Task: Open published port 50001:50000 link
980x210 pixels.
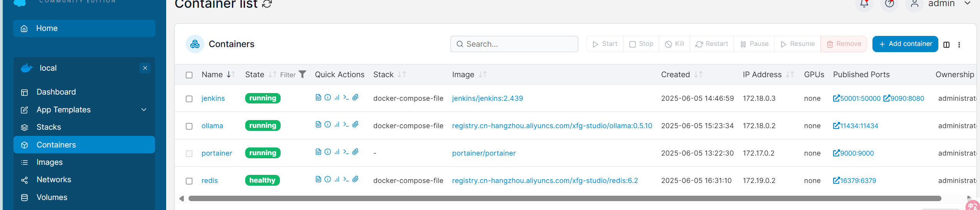Action: tap(857, 98)
